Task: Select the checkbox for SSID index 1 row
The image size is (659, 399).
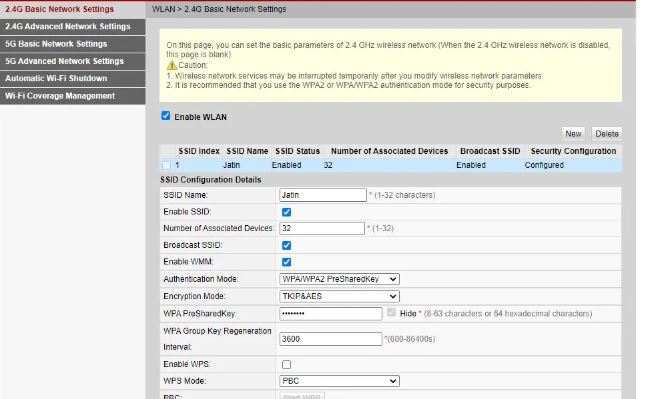Action: tap(166, 165)
